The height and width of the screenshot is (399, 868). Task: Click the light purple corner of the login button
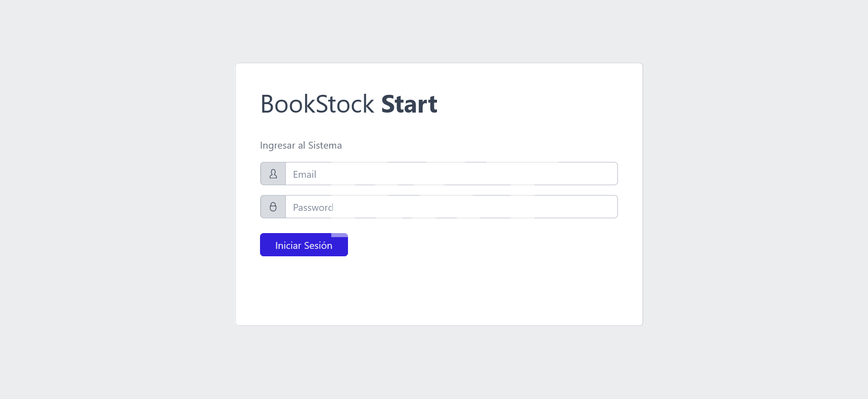point(340,235)
